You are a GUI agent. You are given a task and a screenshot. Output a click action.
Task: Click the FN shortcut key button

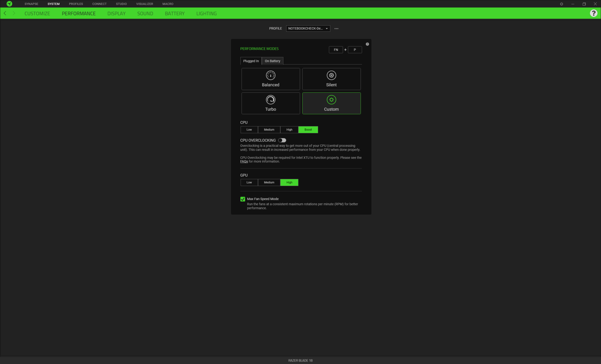[x=336, y=50]
